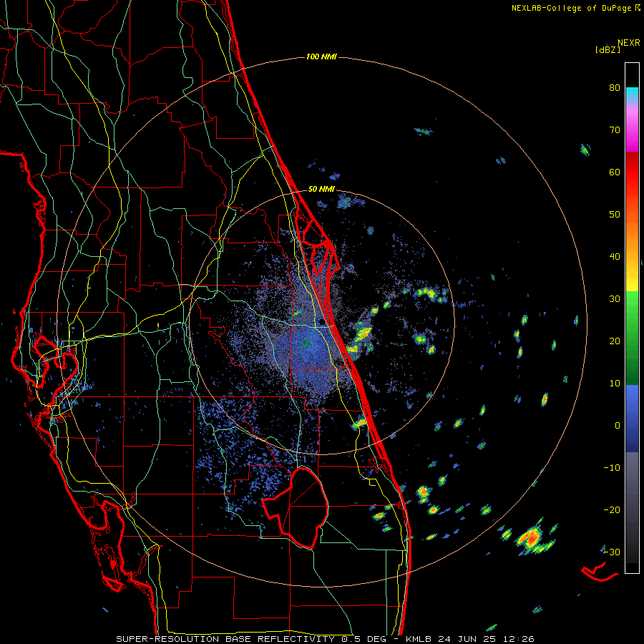Click the green band of the color bar
The image size is (644, 644).
click(x=632, y=338)
